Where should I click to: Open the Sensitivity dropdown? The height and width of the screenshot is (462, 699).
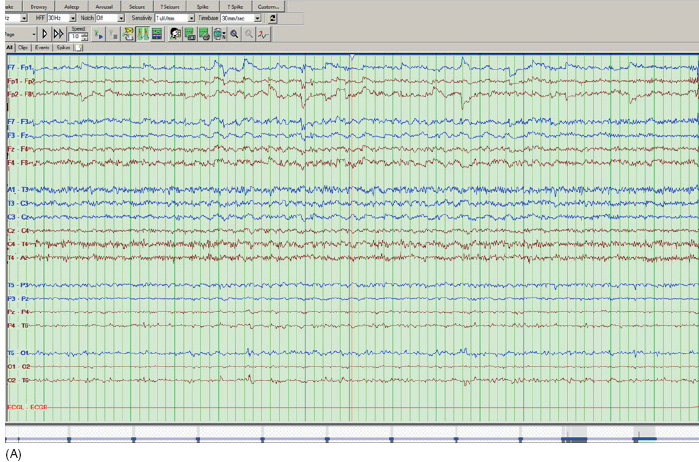pyautogui.click(x=191, y=18)
